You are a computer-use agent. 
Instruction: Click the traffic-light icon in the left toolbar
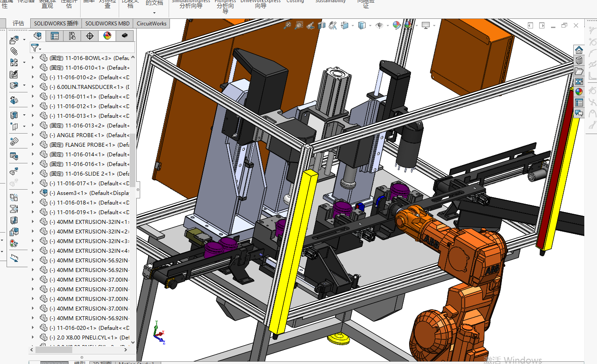tap(14, 244)
